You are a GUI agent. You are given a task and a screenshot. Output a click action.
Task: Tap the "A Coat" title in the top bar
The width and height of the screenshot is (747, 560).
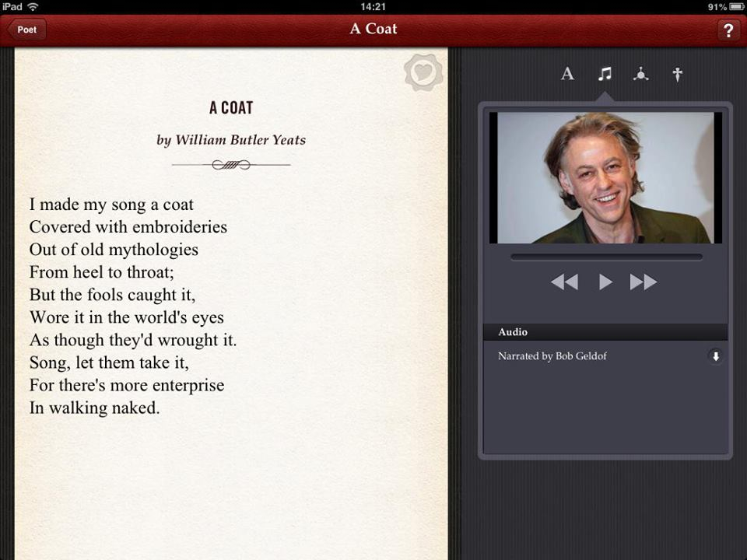373,29
